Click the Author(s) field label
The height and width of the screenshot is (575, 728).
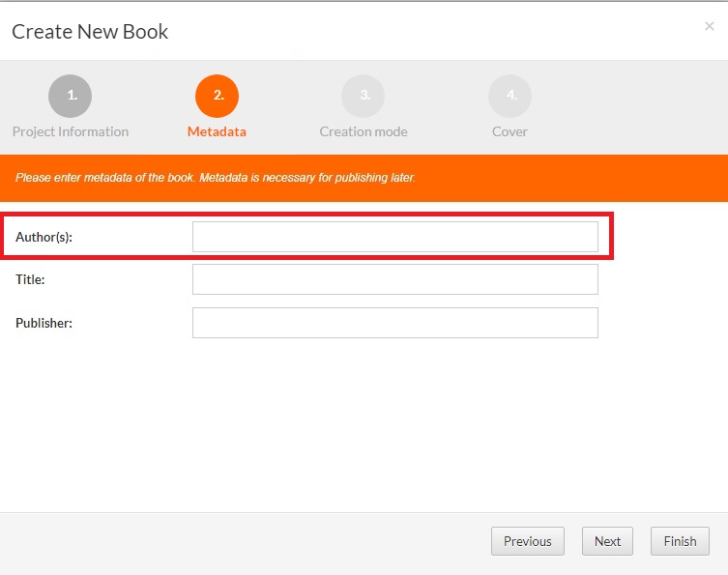44,237
